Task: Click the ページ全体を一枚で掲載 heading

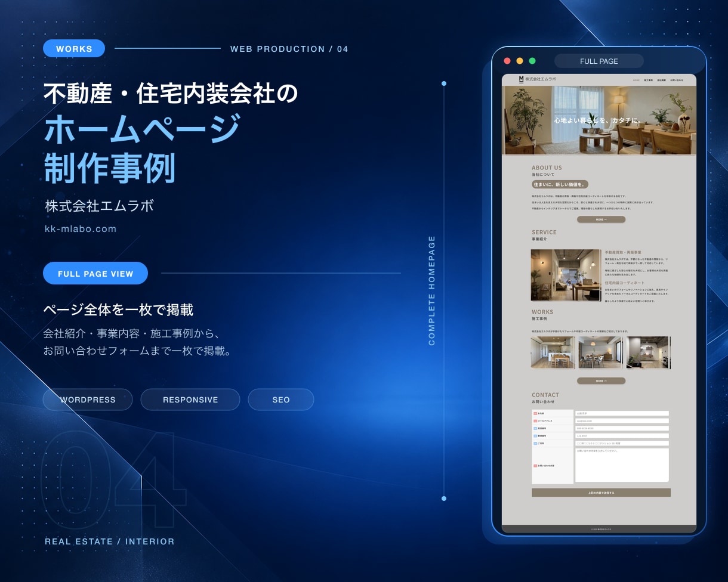Action: pyautogui.click(x=118, y=310)
